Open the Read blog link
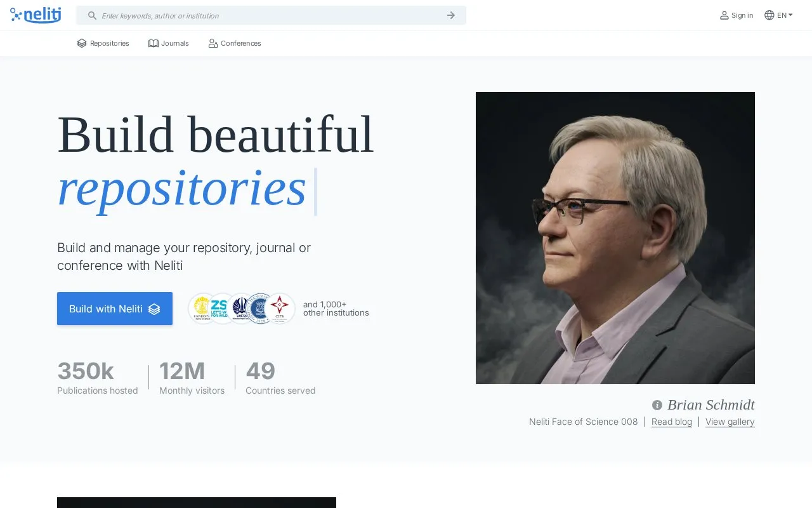The width and height of the screenshot is (812, 508). [x=672, y=422]
